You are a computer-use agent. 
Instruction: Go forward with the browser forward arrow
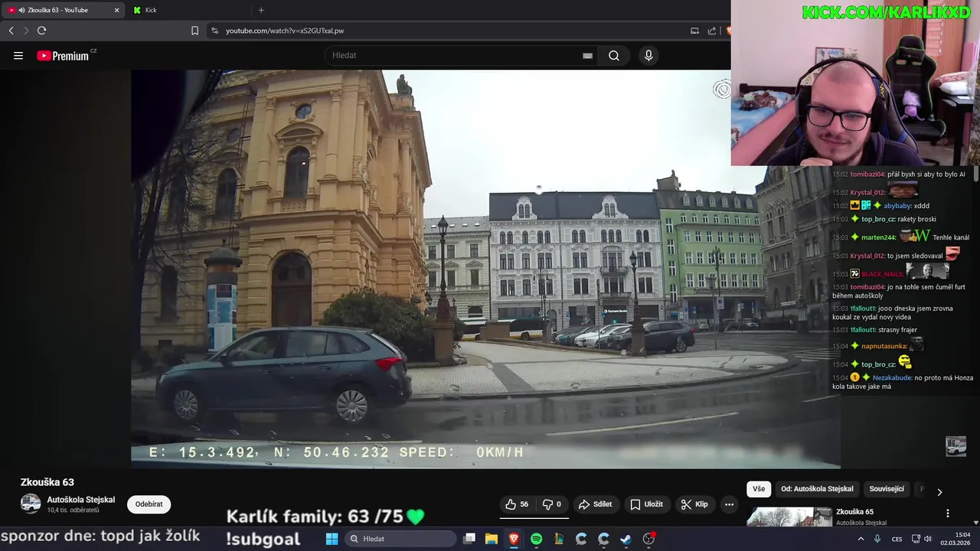pos(26,31)
